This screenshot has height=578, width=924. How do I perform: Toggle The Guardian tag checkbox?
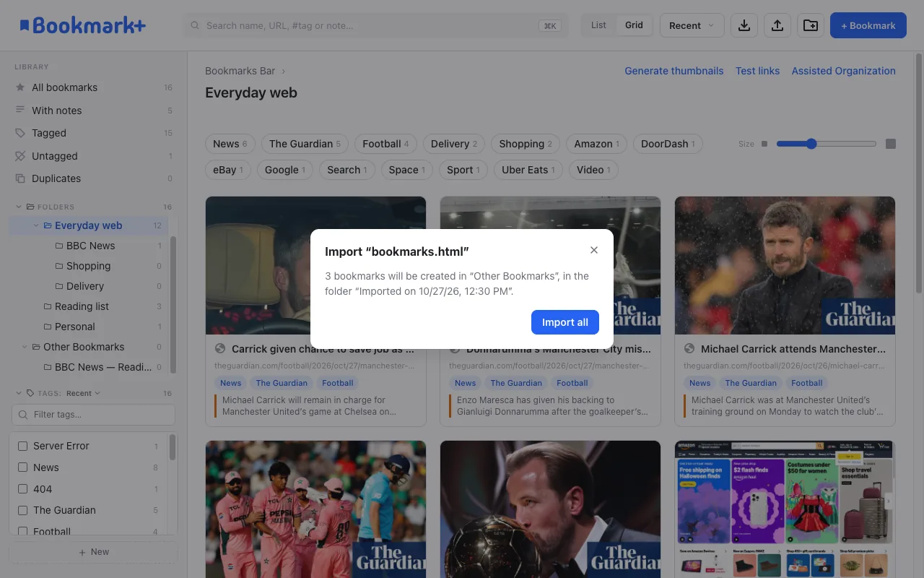click(22, 510)
